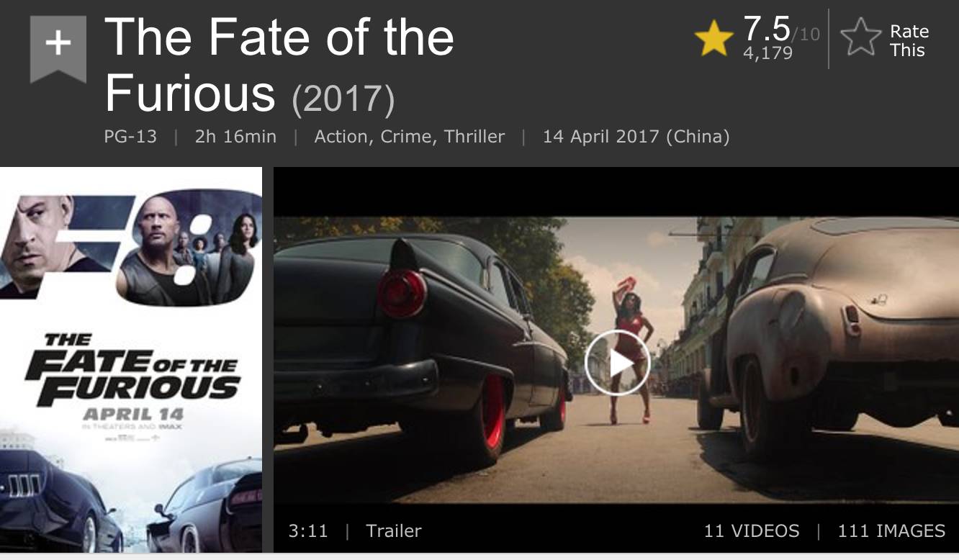Screen dimensions: 959x560
Task: Click the (2017) year link
Action: click(x=343, y=100)
